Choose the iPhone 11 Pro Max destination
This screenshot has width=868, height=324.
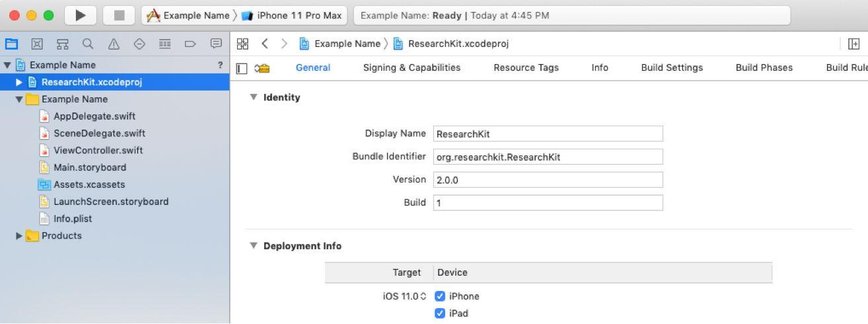click(x=293, y=15)
